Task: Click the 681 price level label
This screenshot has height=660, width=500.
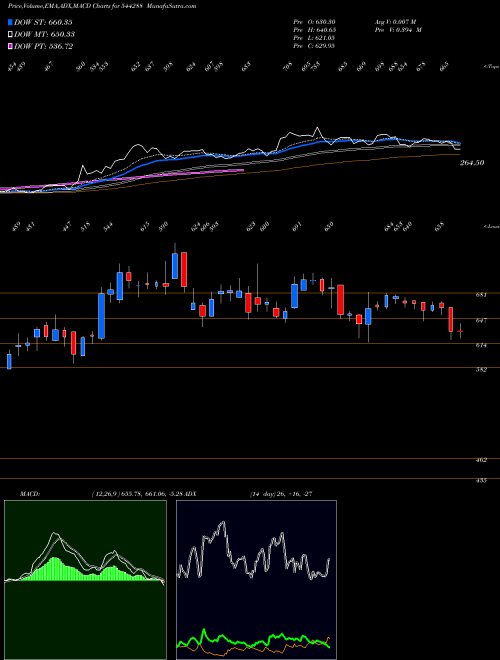Action: [x=481, y=295]
